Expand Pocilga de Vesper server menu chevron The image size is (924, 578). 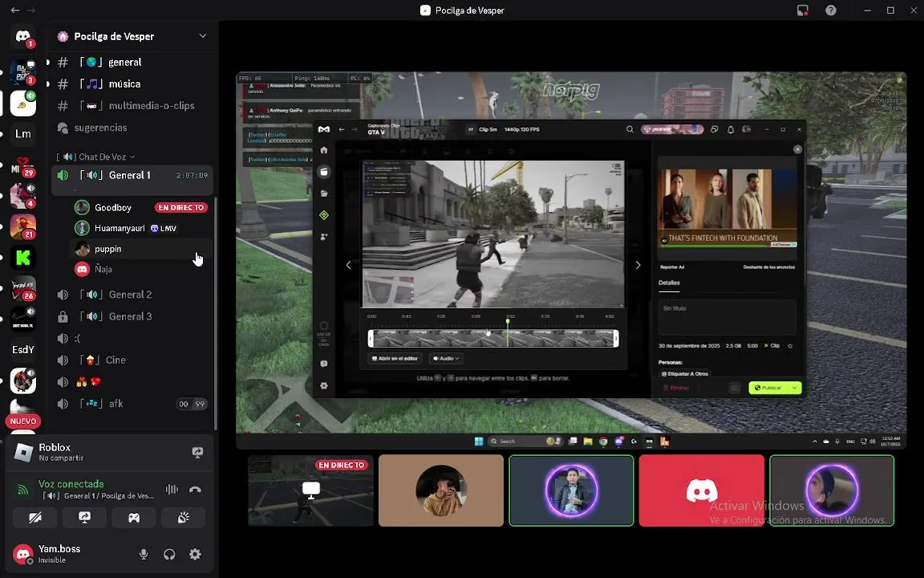click(x=202, y=36)
